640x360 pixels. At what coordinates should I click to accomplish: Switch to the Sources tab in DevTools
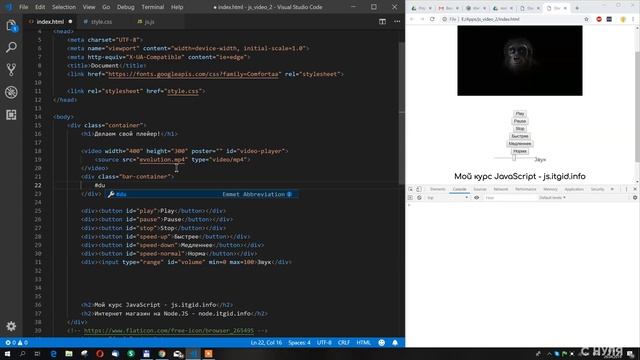(480, 189)
